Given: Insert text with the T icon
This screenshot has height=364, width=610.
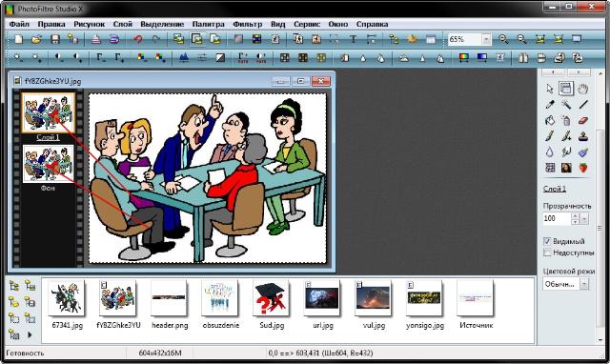Looking at the screenshot, I should coord(354,39).
